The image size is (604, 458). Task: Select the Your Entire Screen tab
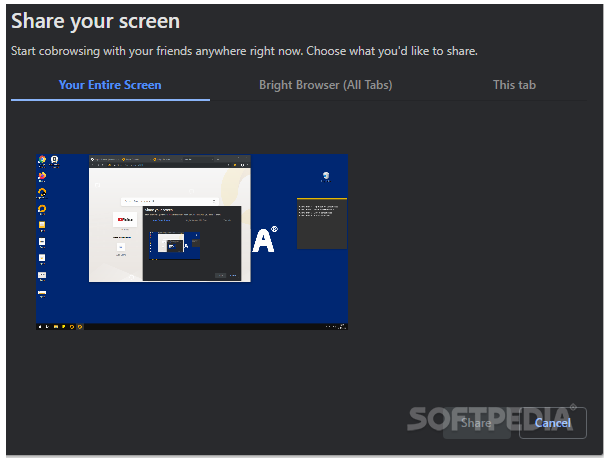tap(110, 85)
